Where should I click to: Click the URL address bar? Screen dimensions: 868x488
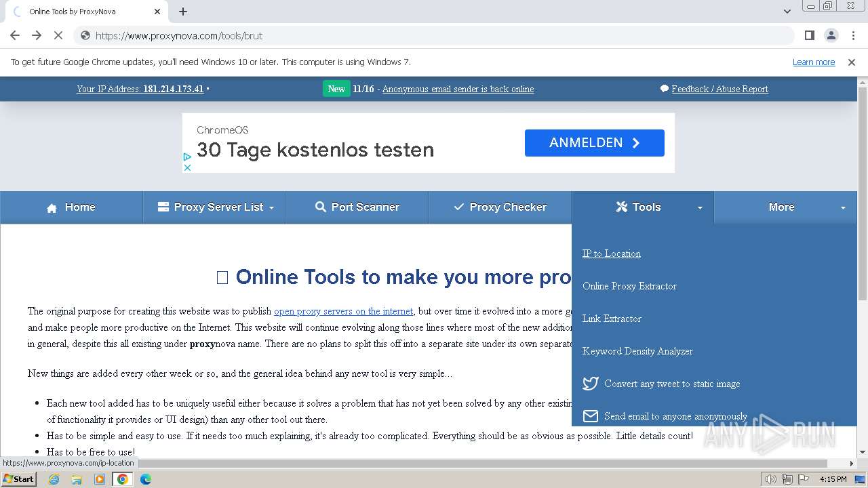point(434,35)
